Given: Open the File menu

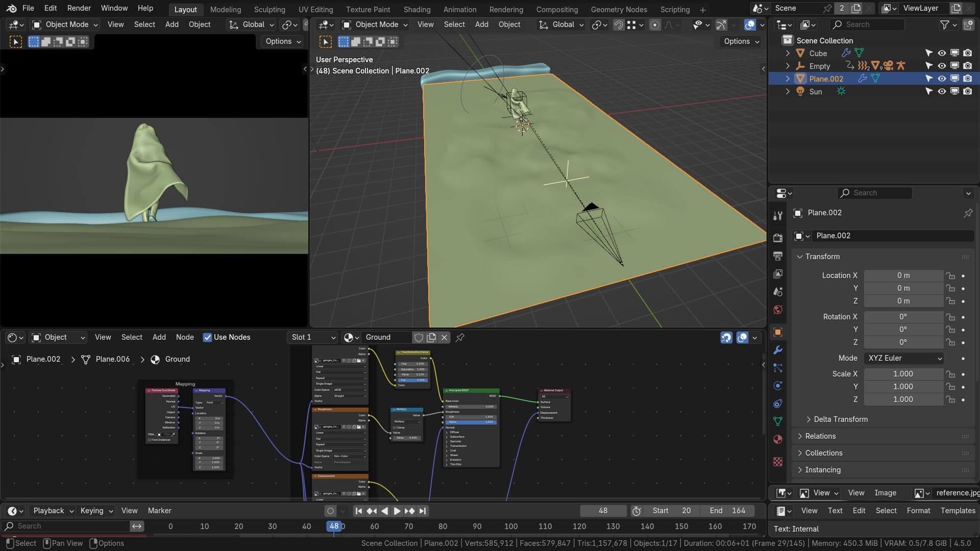Looking at the screenshot, I should point(28,8).
